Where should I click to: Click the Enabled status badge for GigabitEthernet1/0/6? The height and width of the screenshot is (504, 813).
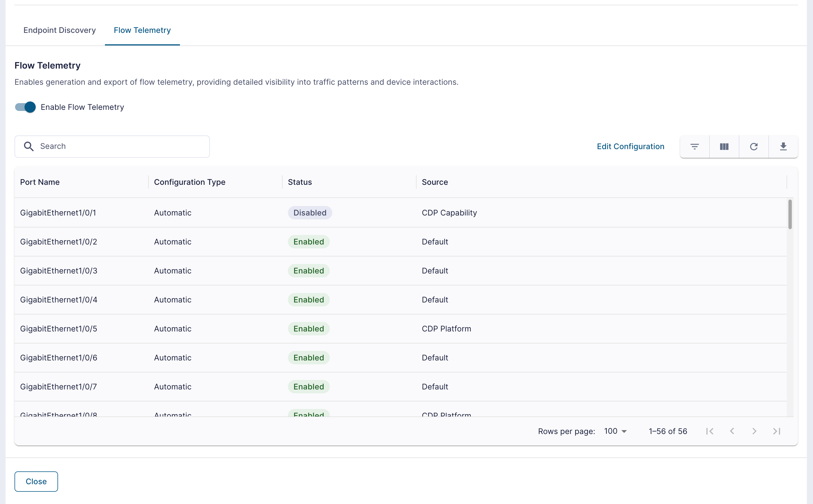point(309,358)
